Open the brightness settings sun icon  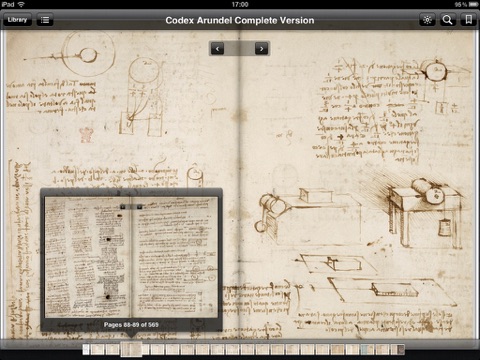(427, 20)
